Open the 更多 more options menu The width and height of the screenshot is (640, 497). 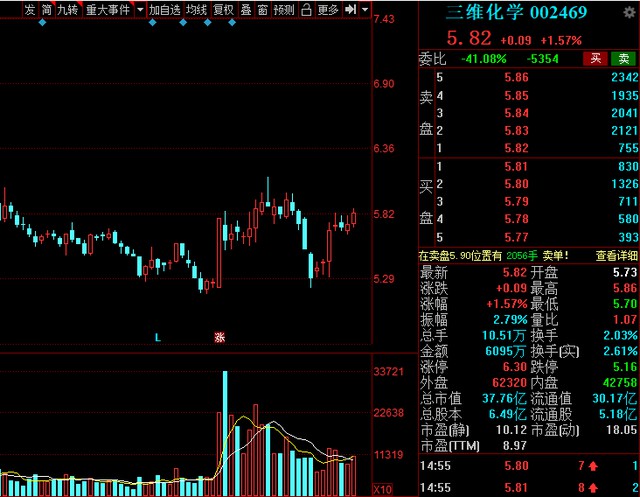pyautogui.click(x=328, y=10)
